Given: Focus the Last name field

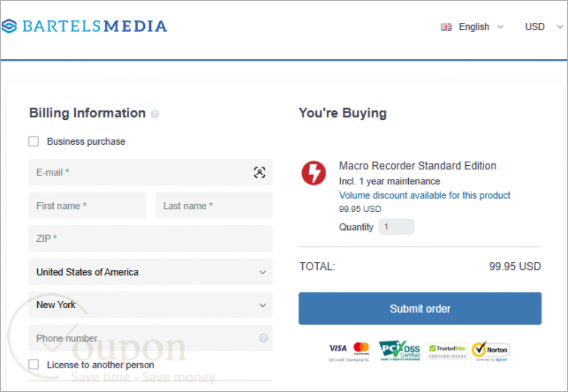Looking at the screenshot, I should coord(214,206).
